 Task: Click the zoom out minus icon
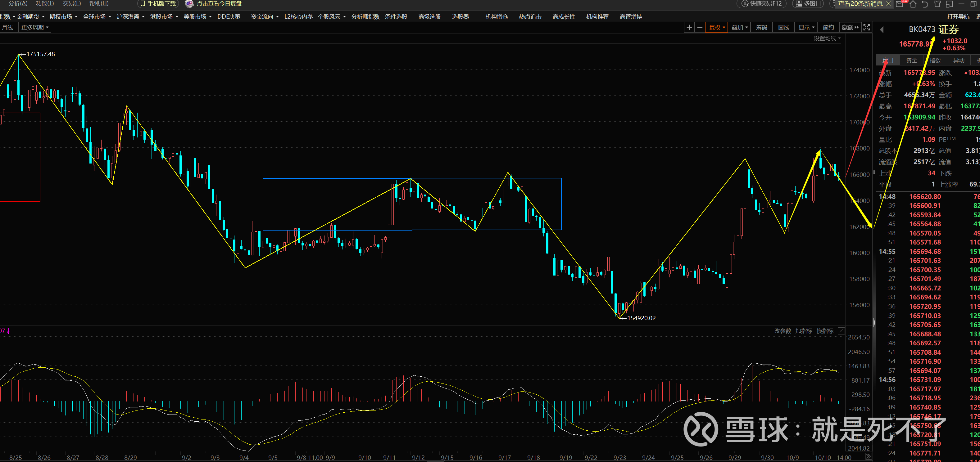700,27
